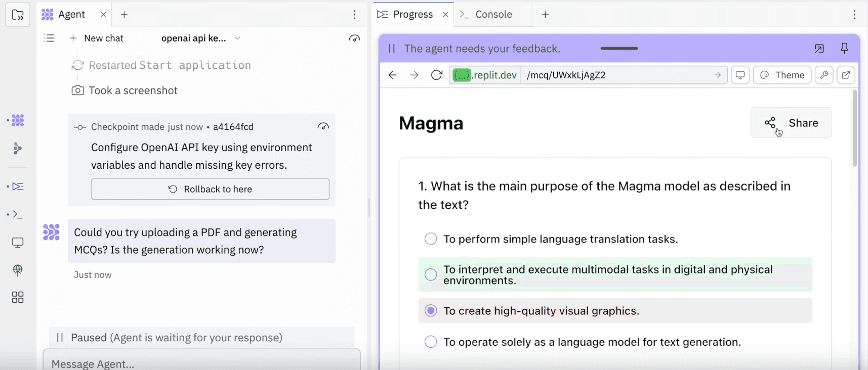Click the 'Rollback to here' button
This screenshot has width=868, height=370.
[210, 189]
